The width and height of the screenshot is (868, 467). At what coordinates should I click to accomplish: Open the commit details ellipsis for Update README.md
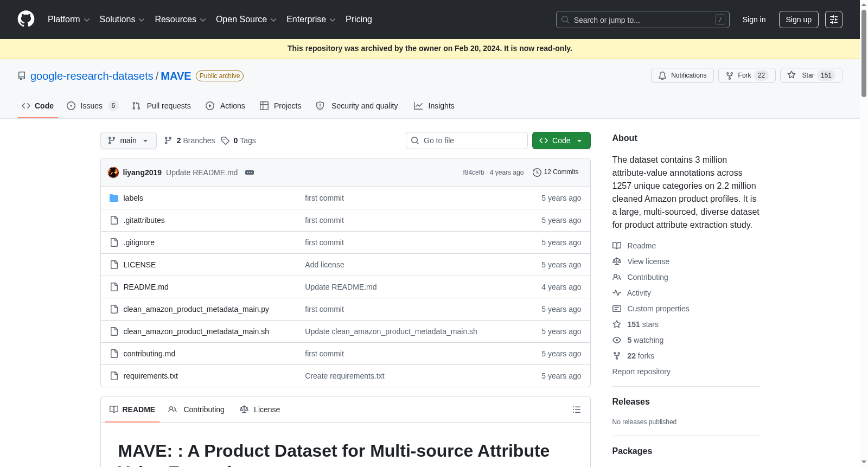(250, 172)
